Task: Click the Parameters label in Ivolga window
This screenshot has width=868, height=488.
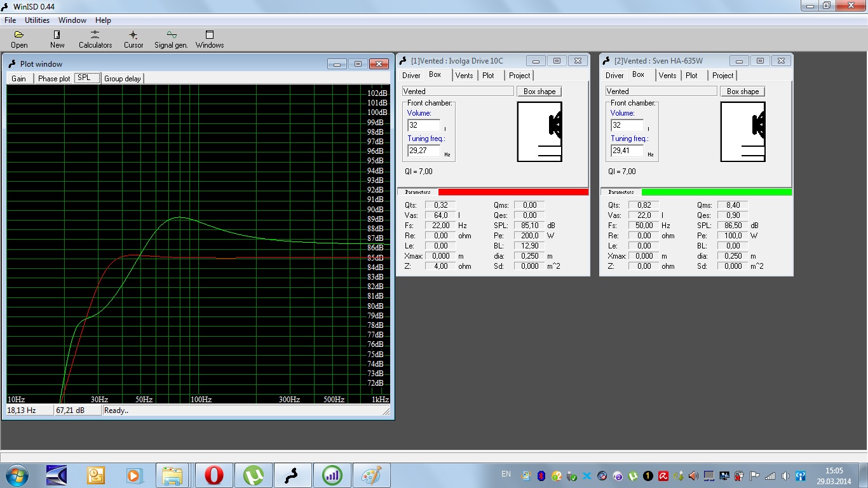Action: point(417,192)
